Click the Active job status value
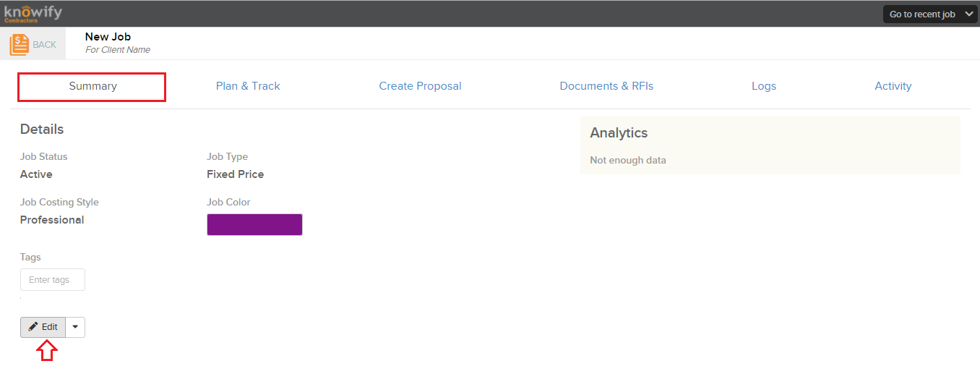980x369 pixels. point(36,174)
